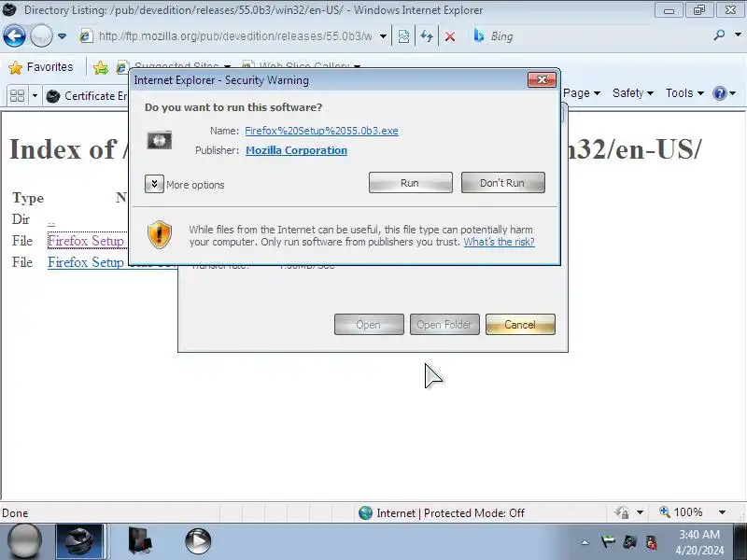Open the Page menu
Viewport: 747px width, 560px height.
[x=581, y=92]
